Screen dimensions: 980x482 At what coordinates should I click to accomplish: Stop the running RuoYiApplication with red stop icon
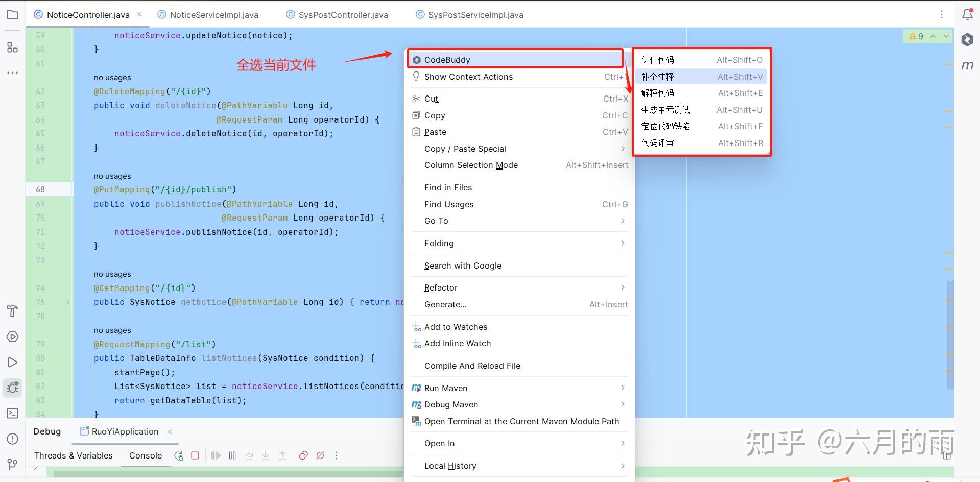click(195, 455)
